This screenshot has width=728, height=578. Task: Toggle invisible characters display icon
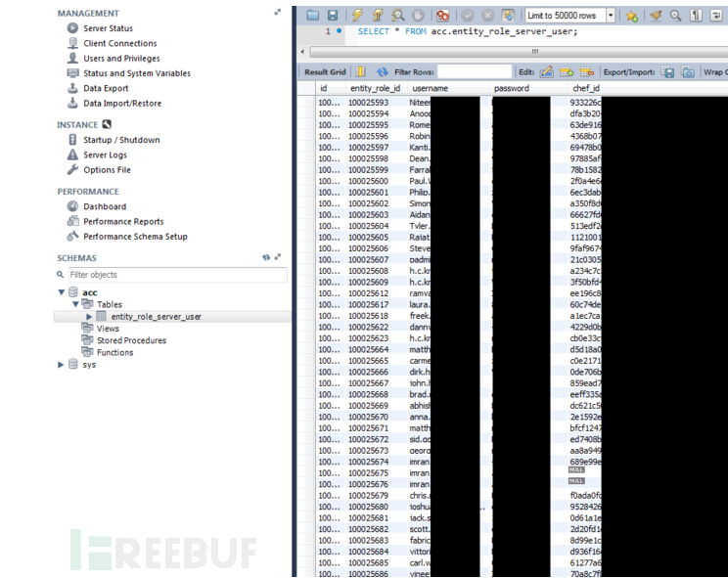pyautogui.click(x=696, y=16)
